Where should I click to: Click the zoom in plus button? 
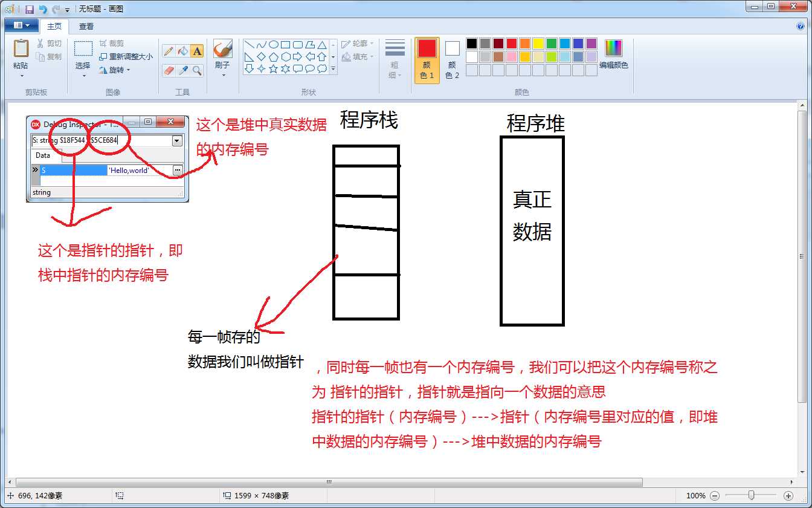coord(788,495)
